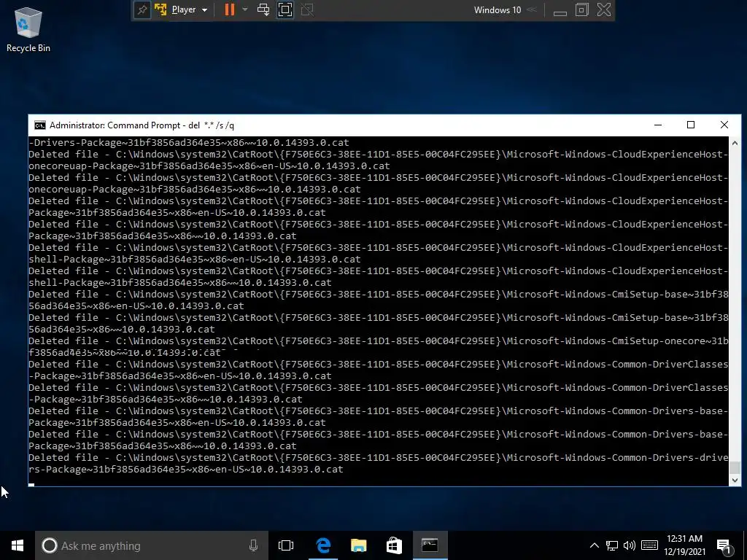Screen dimensions: 747x560
Task: Expand the Player dropdown arrow
Action: click(205, 10)
